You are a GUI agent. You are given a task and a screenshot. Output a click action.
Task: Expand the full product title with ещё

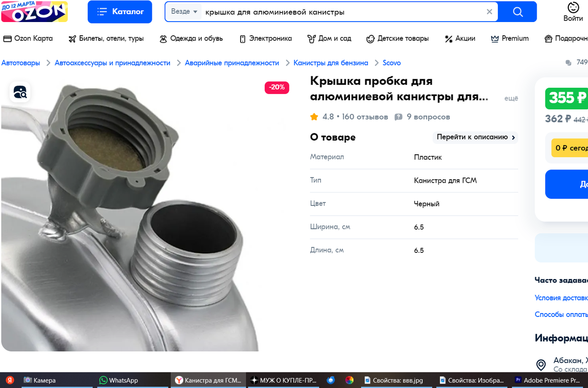[511, 98]
